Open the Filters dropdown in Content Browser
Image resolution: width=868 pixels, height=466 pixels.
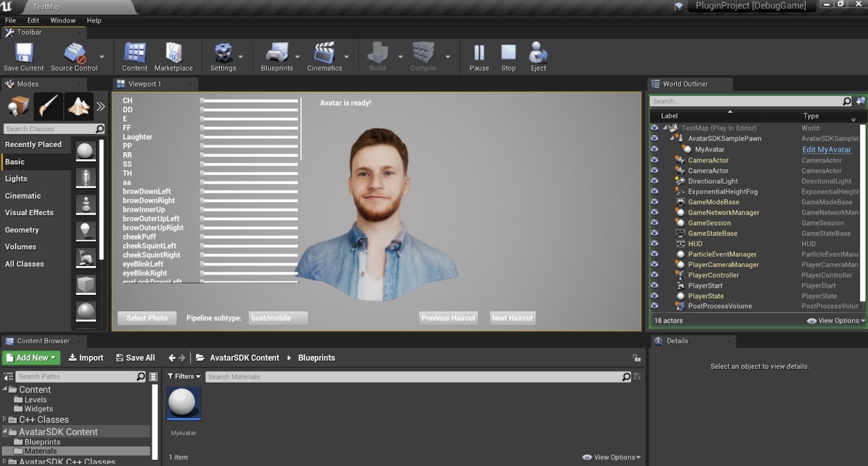click(x=184, y=376)
